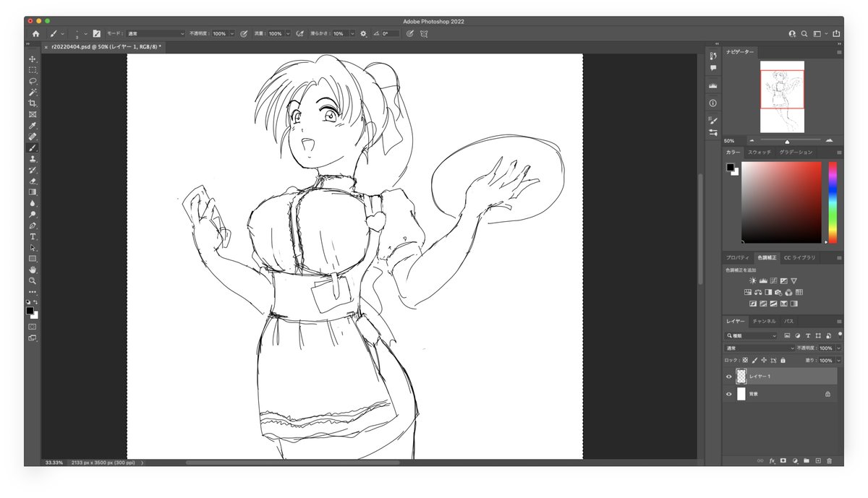Toggle the layer filter switch
The image size is (868, 498).
(840, 335)
